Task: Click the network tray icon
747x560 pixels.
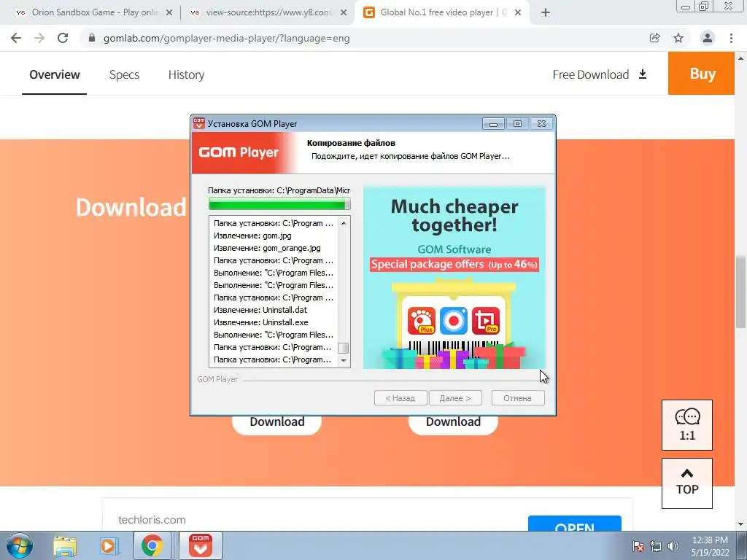Action: [656, 546]
